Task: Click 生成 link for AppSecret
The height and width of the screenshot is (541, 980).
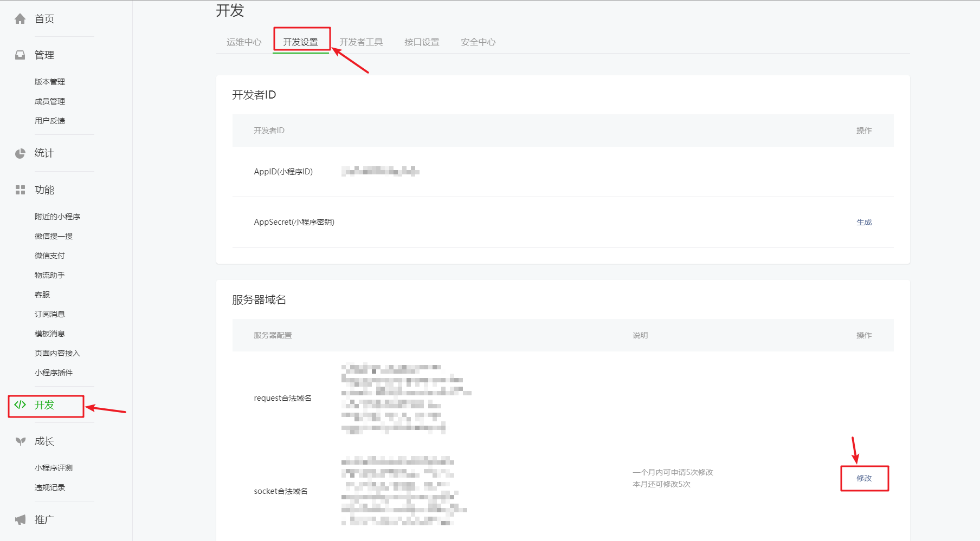Action: pyautogui.click(x=864, y=222)
